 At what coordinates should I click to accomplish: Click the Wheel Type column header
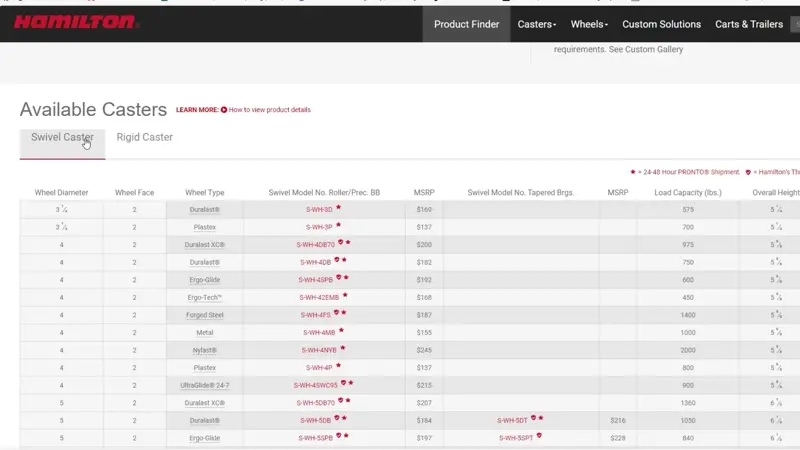click(x=205, y=193)
